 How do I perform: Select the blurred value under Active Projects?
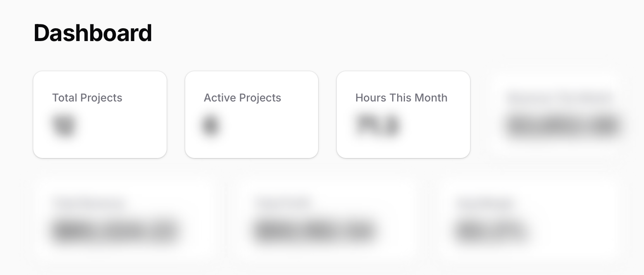[211, 125]
